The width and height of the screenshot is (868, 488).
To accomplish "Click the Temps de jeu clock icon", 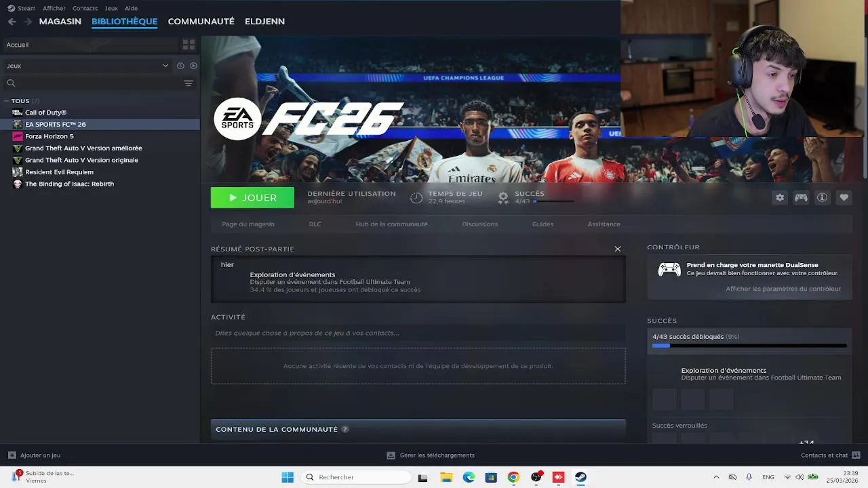I will point(416,197).
